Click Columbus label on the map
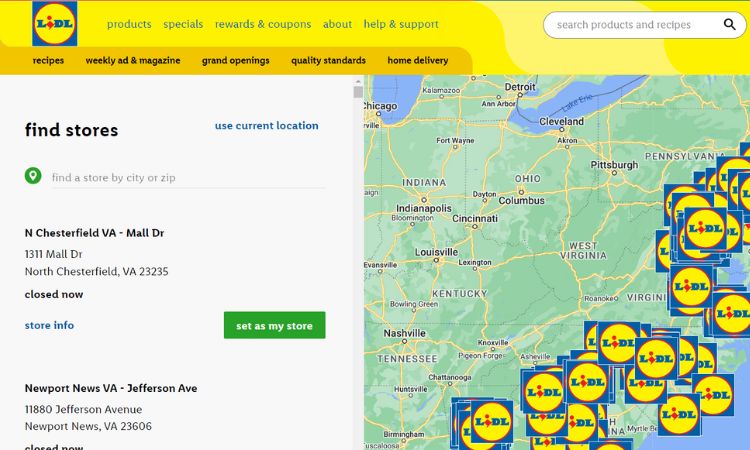Screen dimensions: 750x450 tap(521, 201)
